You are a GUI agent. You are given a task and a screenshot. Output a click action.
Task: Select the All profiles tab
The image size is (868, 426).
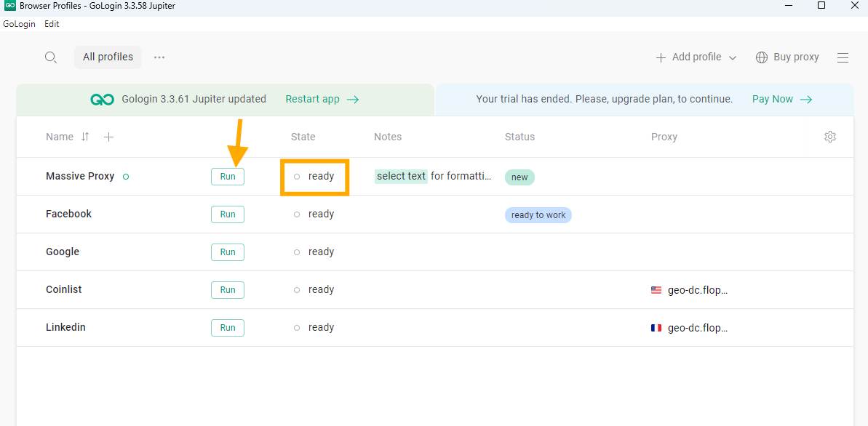point(108,57)
